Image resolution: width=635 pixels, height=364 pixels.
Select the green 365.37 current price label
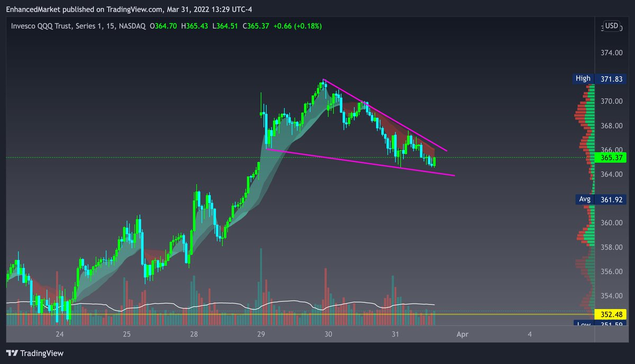point(611,158)
